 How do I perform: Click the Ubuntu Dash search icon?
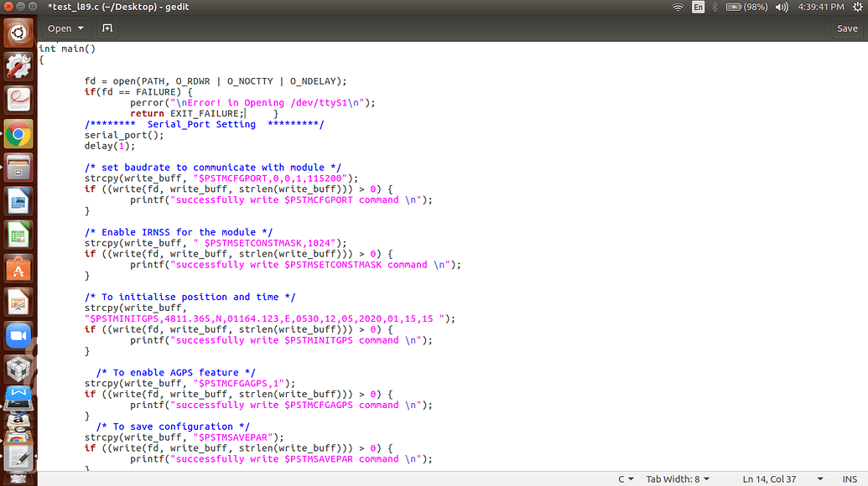click(18, 33)
